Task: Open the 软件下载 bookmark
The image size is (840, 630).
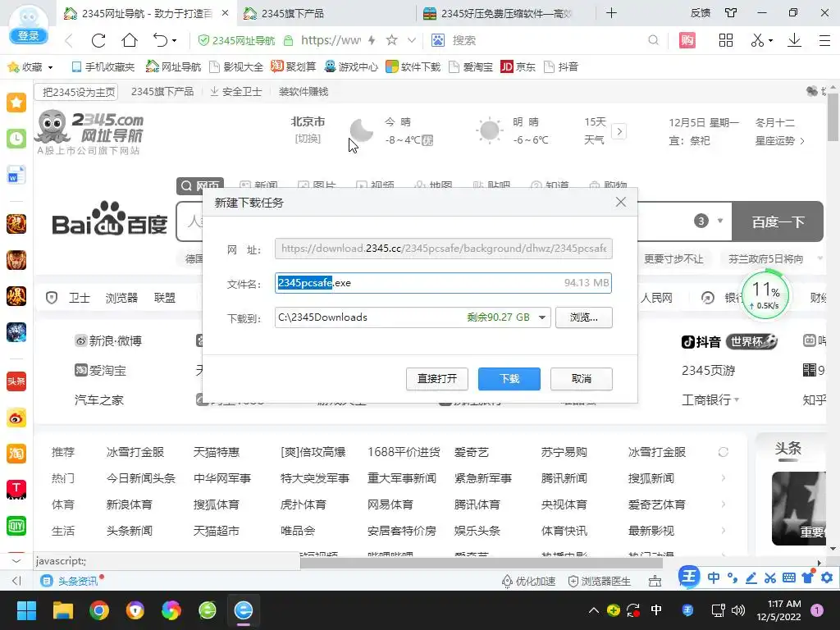Action: click(x=413, y=67)
